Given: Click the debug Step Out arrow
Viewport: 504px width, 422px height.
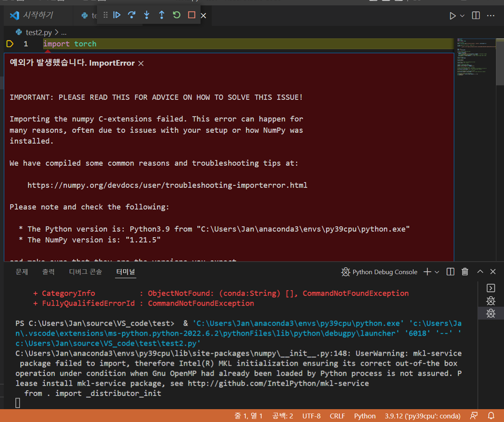Looking at the screenshot, I should pos(162,15).
